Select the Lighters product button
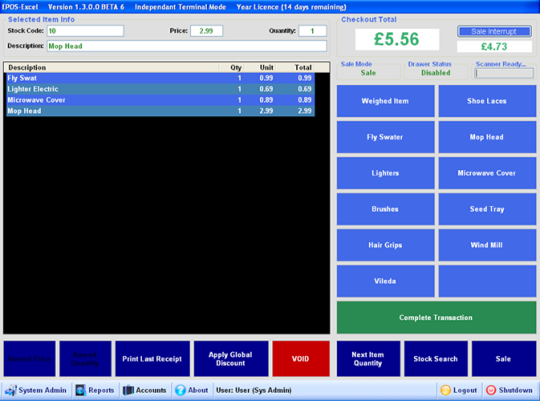540x401 pixels. pyautogui.click(x=385, y=173)
